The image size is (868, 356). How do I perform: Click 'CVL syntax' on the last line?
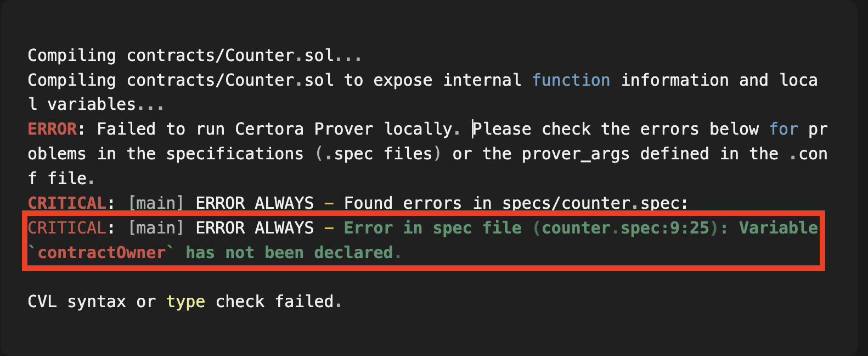click(77, 302)
